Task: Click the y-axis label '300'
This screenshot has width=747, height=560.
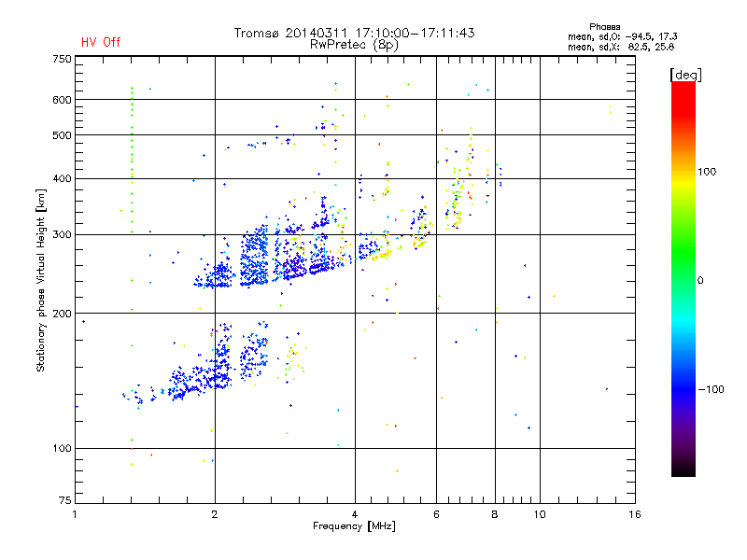Action: pos(62,235)
